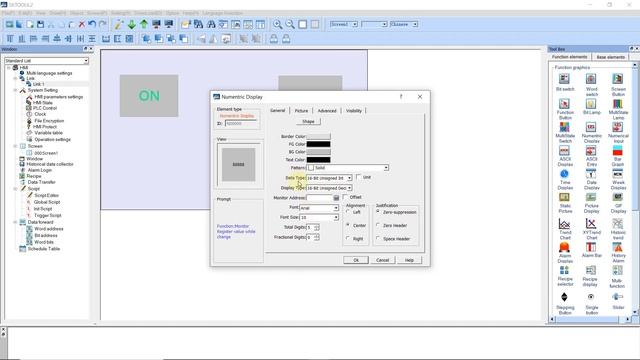640x360 pixels.
Task: Choose Zero Header justification option
Action: click(x=378, y=225)
